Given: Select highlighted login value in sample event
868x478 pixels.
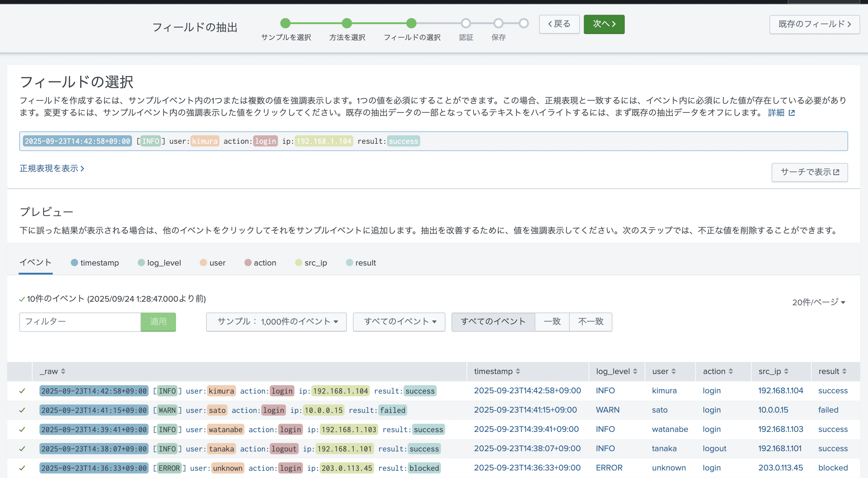Looking at the screenshot, I should pyautogui.click(x=266, y=141).
